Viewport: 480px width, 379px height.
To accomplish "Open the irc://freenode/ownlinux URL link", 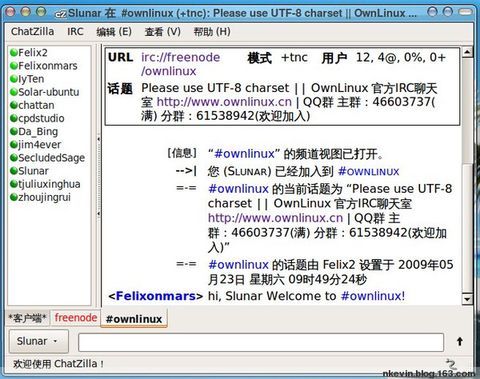I will (180, 64).
